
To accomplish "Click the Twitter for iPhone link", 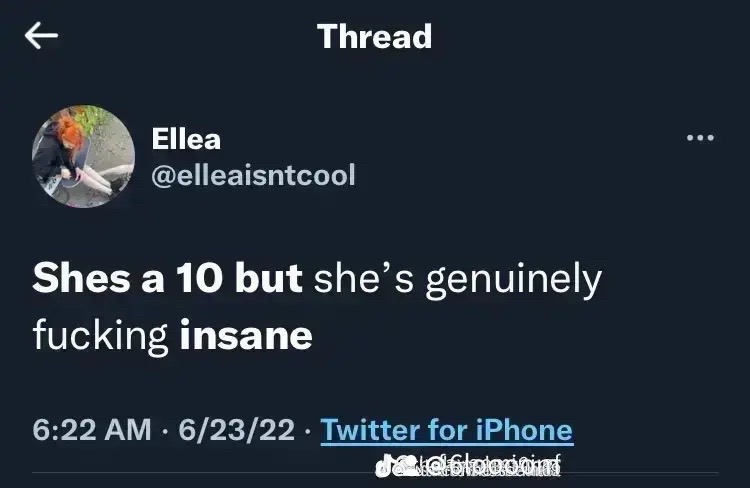I will click(x=446, y=430).
